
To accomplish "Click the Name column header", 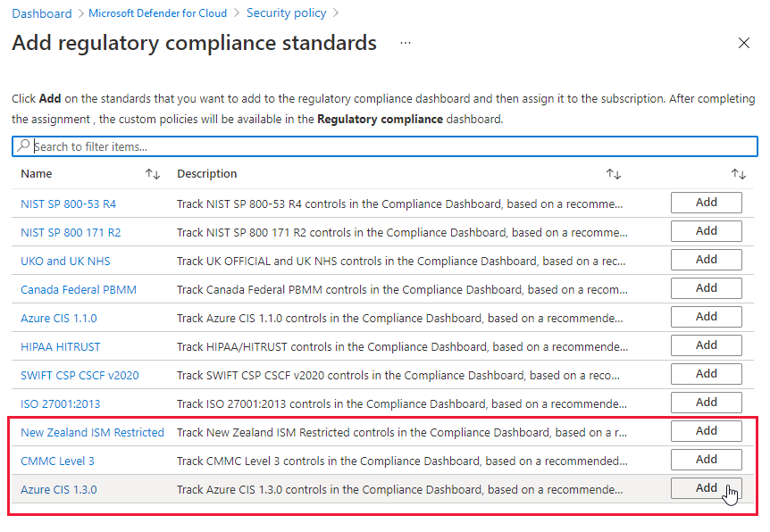I will point(37,174).
